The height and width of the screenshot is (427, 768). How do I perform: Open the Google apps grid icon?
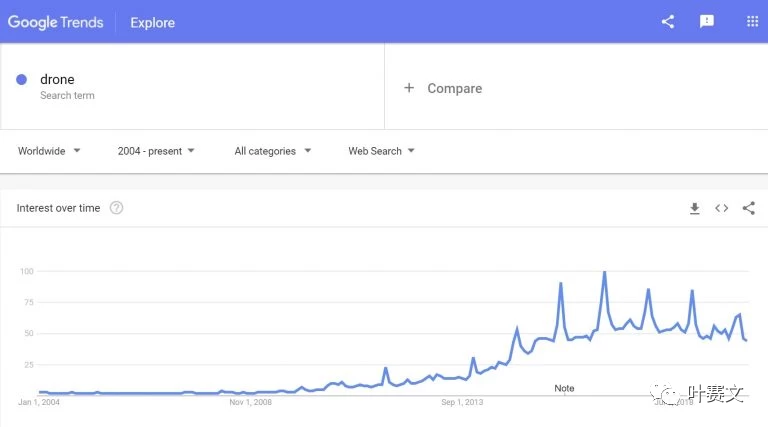pos(752,22)
